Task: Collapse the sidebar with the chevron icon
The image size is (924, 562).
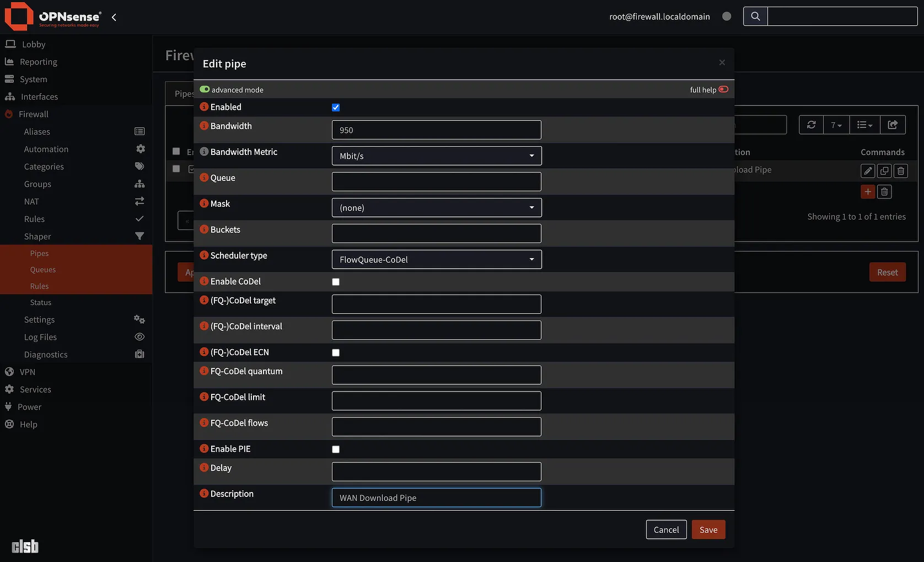Action: 114,17
